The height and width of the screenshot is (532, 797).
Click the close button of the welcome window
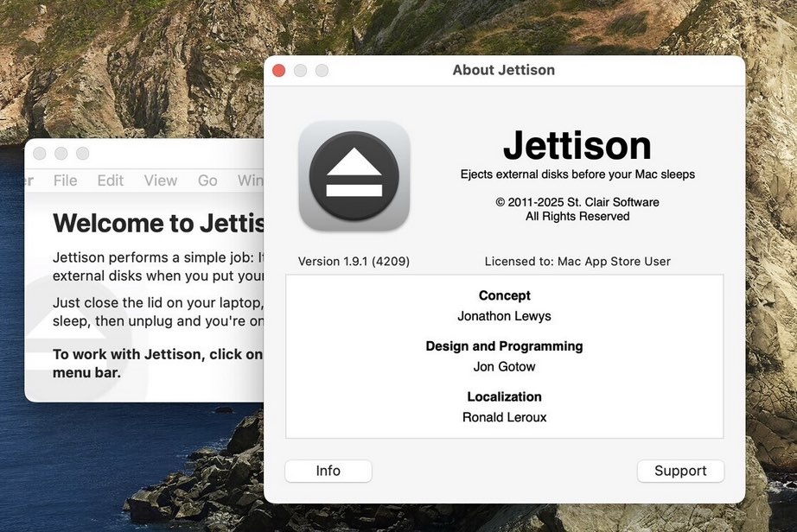[x=40, y=154]
